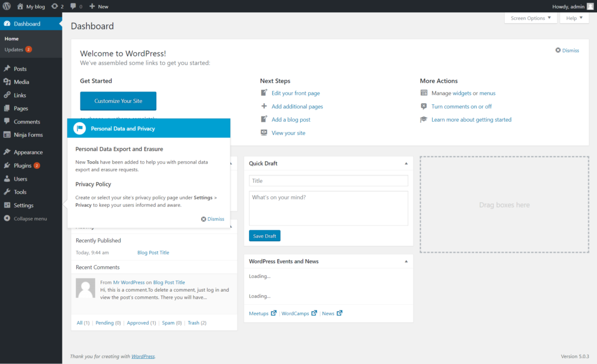The width and height of the screenshot is (597, 364).
Task: Click the Howdy, admin account text
Action: coord(568,6)
